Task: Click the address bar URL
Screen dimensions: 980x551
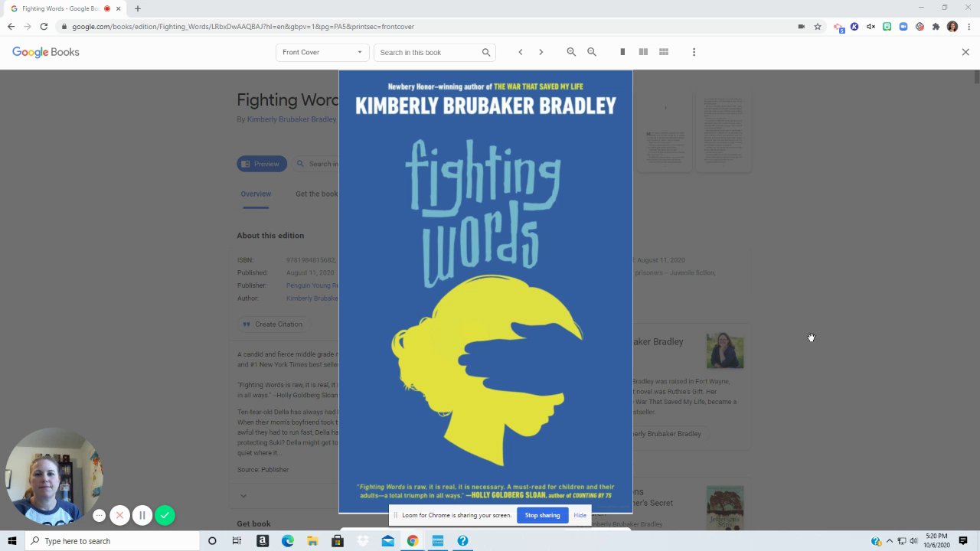Action: (243, 26)
